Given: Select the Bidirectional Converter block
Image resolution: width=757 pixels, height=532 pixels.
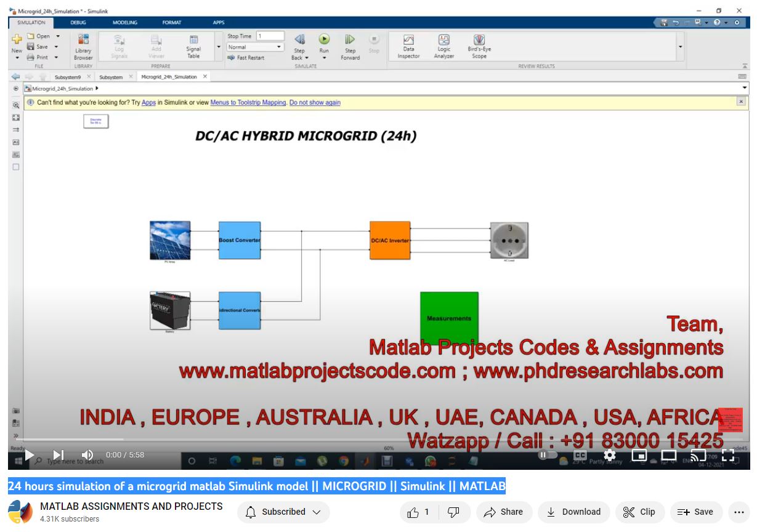Looking at the screenshot, I should coord(240,310).
